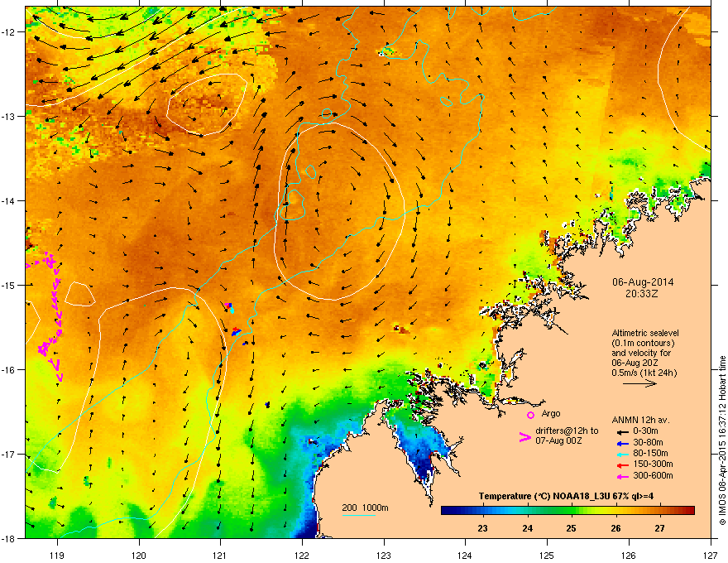
Task: Click the latitude axis label -12
Action: (x=9, y=32)
